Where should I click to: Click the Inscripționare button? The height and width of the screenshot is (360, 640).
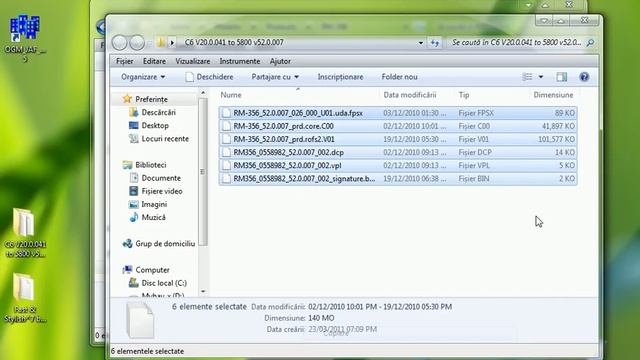click(340, 77)
